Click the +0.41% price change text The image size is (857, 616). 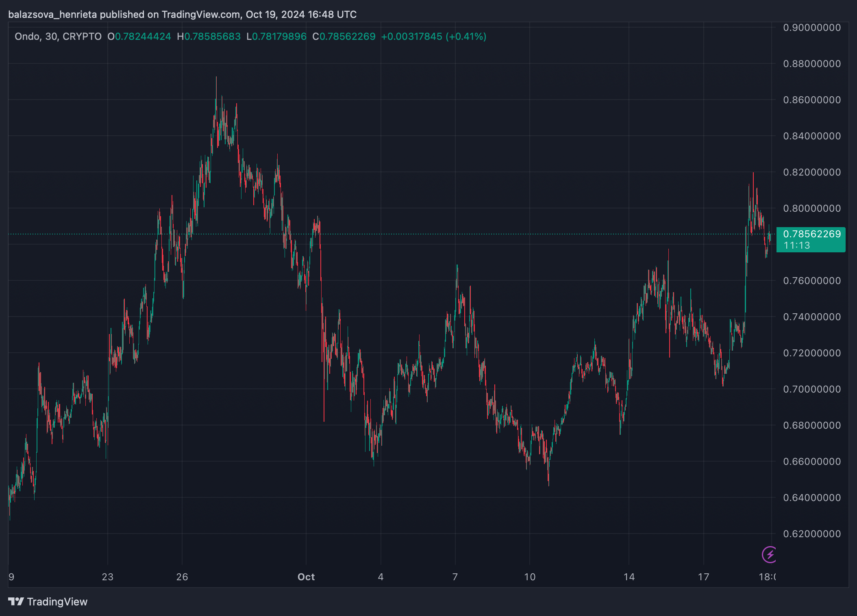pos(466,37)
